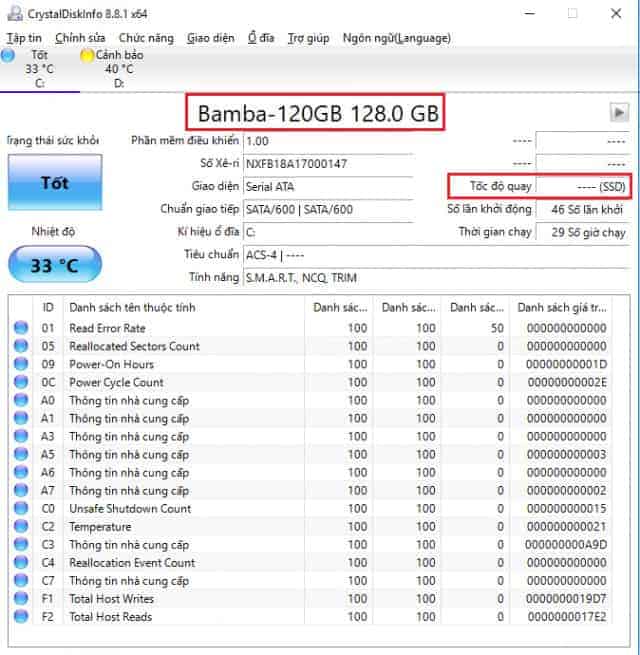Click the Danh sách giá tr... column header

coord(561,308)
